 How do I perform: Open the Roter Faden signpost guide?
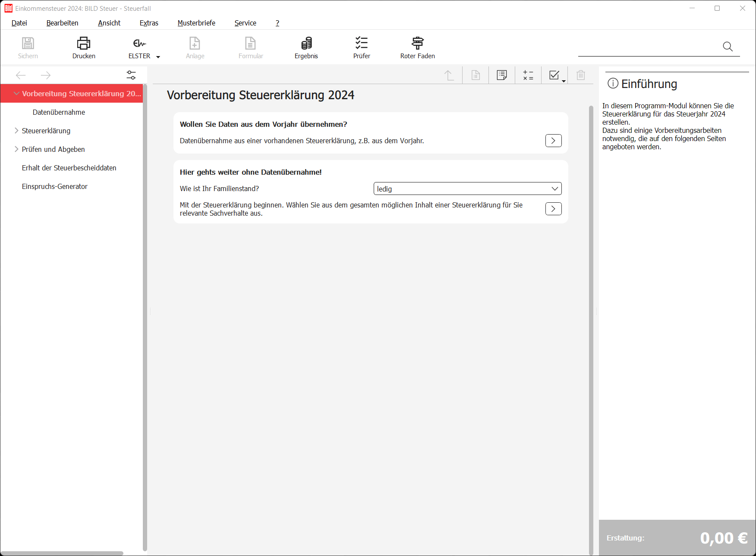pos(418,43)
